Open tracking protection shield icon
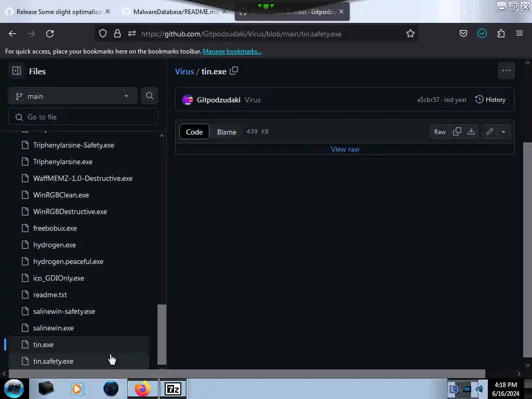This screenshot has height=399, width=532. click(x=103, y=33)
